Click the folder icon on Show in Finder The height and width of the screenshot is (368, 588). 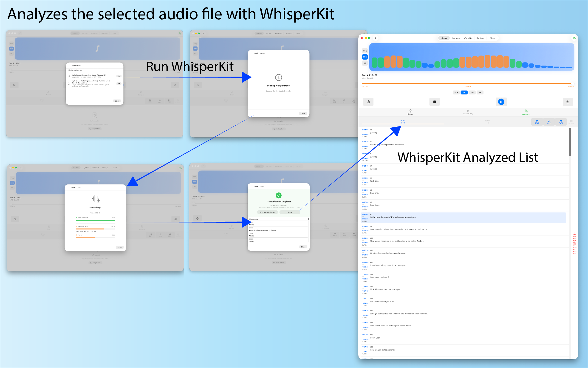261,212
